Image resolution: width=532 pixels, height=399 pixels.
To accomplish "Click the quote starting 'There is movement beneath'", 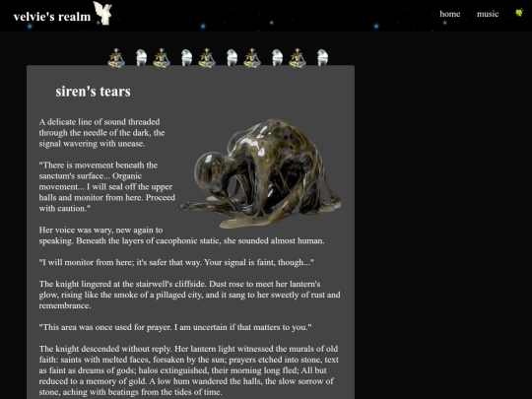I will coord(106,186).
